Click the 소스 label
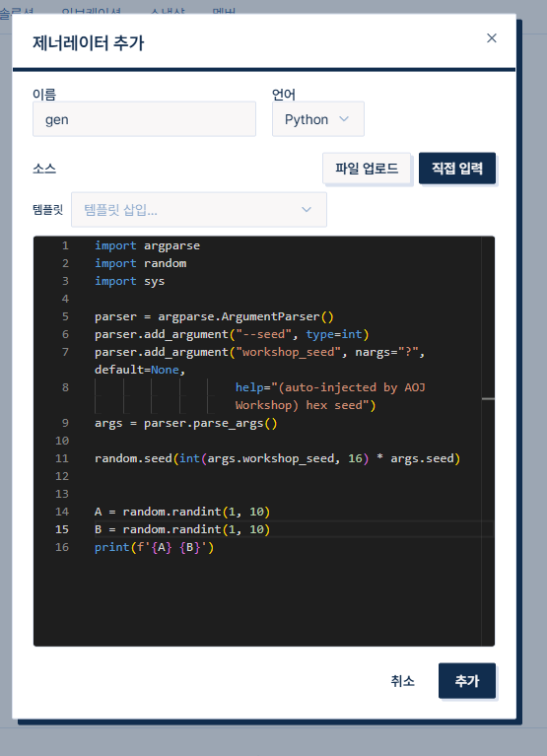This screenshot has width=547, height=756. tap(44, 169)
